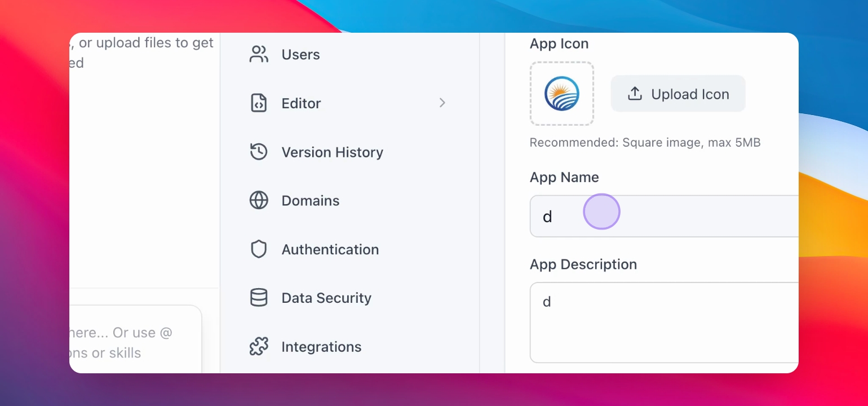Click the upload arrow icon in Upload Icon button
Screen dimensions: 868x406
(635, 94)
